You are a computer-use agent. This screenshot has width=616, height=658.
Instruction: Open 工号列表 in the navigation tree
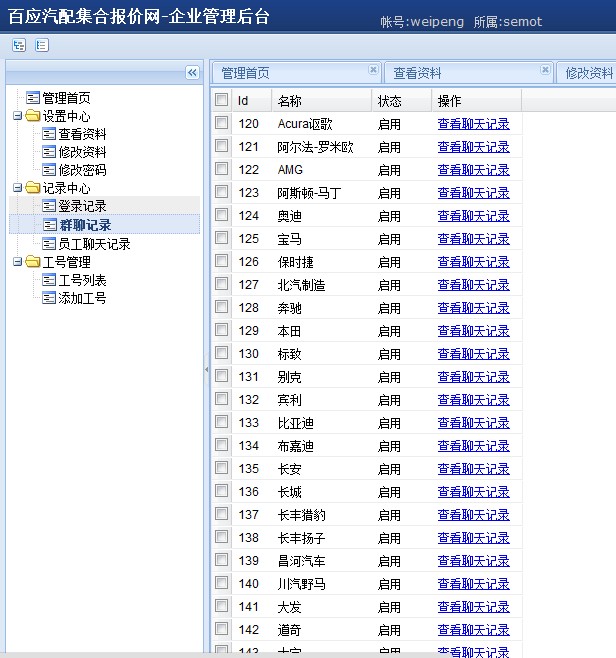[82, 280]
